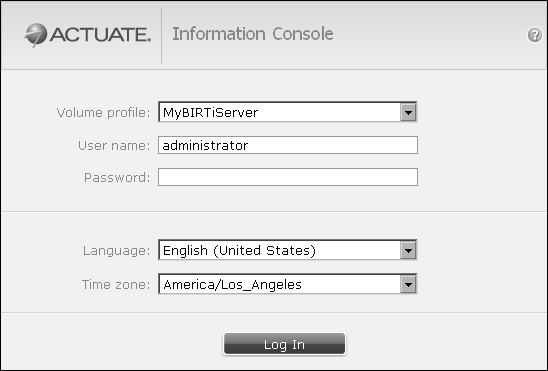Image resolution: width=548 pixels, height=371 pixels.
Task: Open the help question mark icon
Action: pos(534,35)
